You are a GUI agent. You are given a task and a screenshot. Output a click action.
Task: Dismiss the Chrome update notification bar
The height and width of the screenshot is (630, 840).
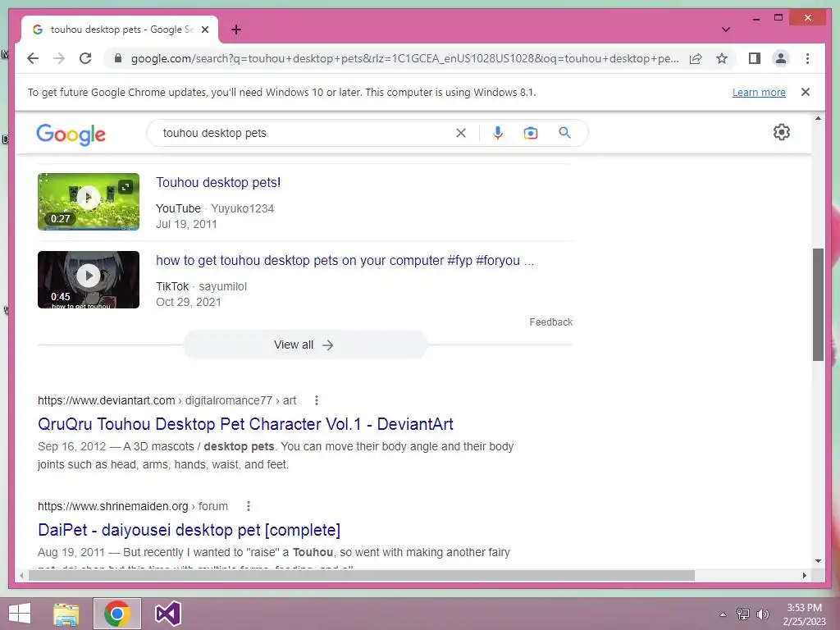coord(805,92)
